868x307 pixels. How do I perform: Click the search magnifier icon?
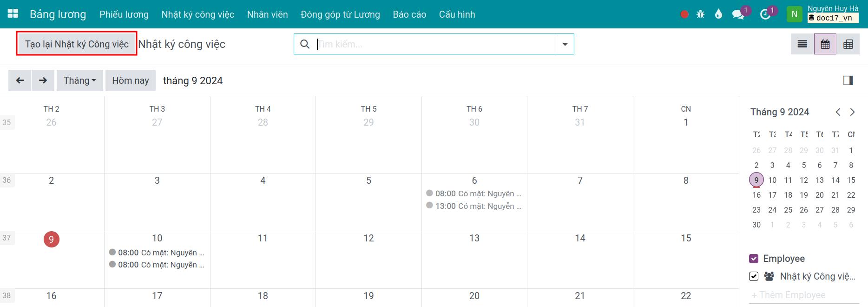click(x=305, y=44)
